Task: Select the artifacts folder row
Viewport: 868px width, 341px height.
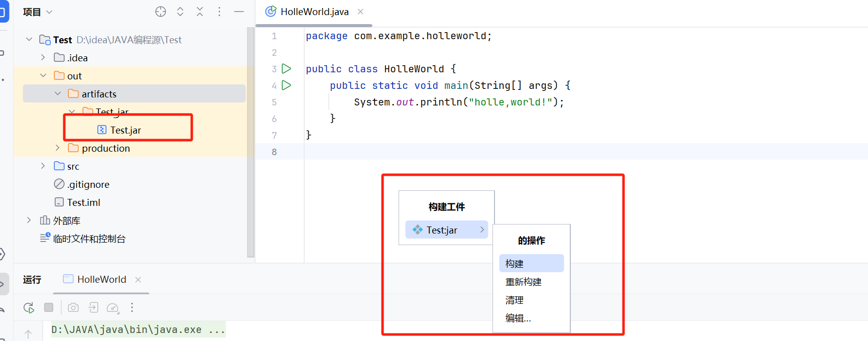Action: pyautogui.click(x=134, y=94)
